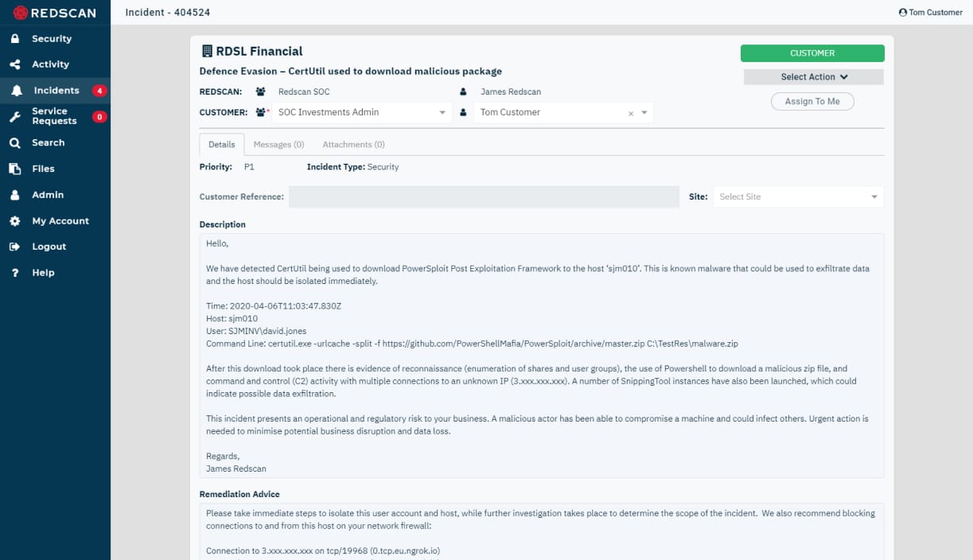Switch to the Attachments (0) tab
Viewport: 973px width, 560px height.
click(353, 145)
